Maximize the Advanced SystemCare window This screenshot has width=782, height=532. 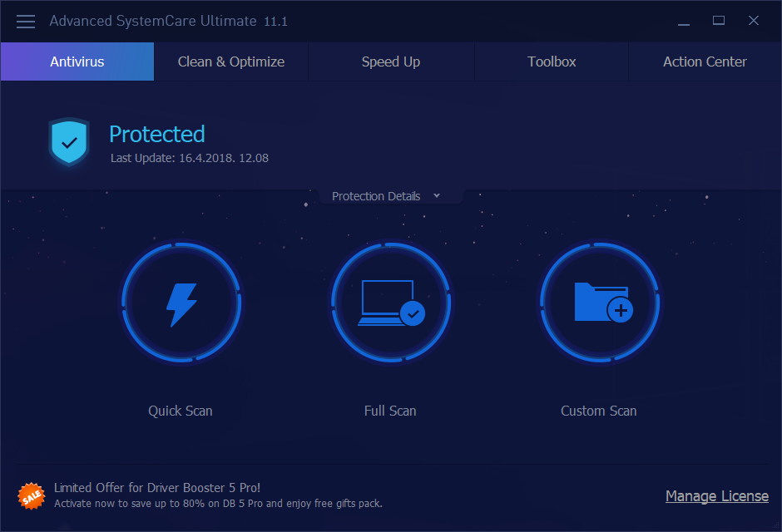718,21
